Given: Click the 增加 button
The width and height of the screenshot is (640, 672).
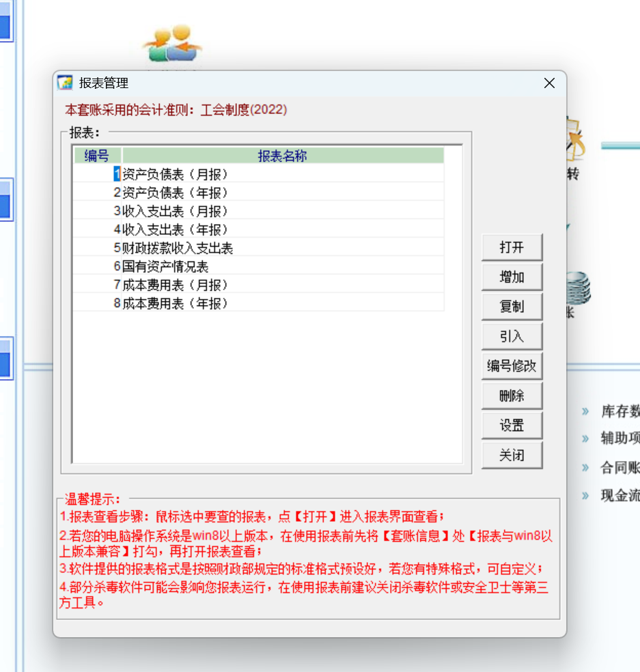Looking at the screenshot, I should coord(512,277).
